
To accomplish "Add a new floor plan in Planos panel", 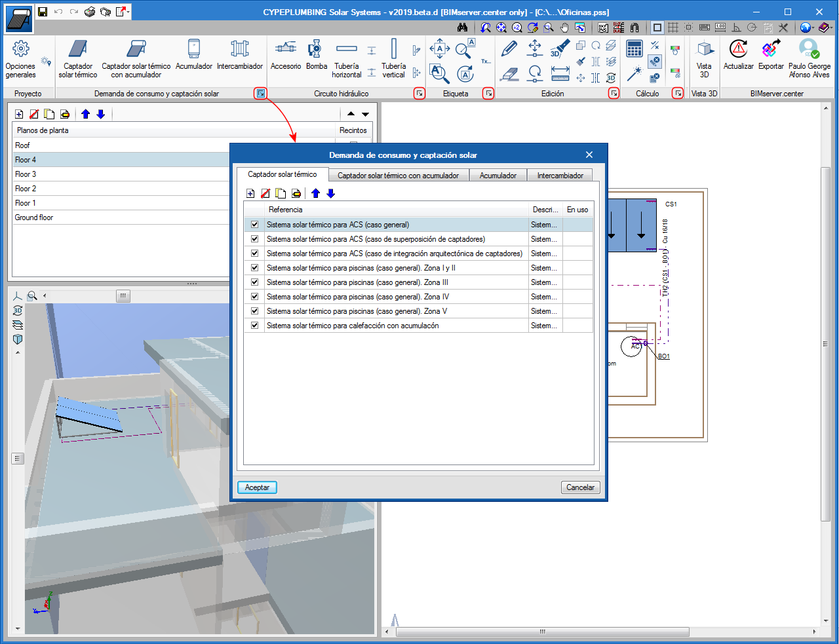I will (x=19, y=114).
